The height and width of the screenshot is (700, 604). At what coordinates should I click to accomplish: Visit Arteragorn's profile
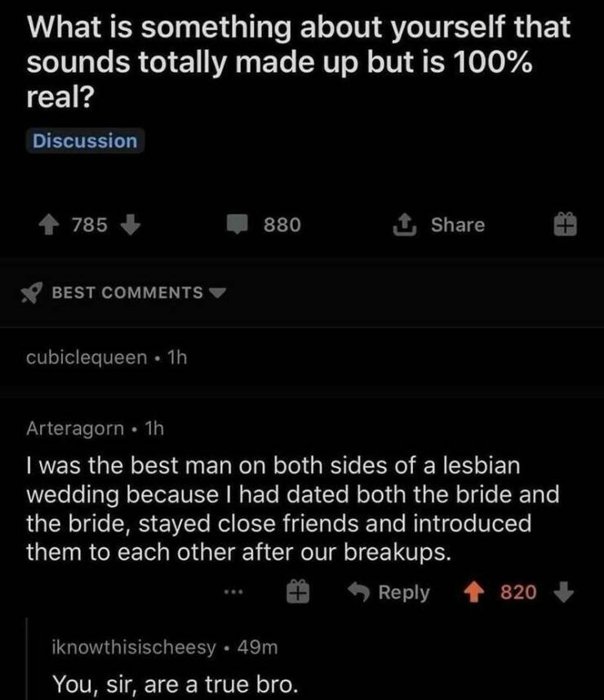[x=75, y=427]
